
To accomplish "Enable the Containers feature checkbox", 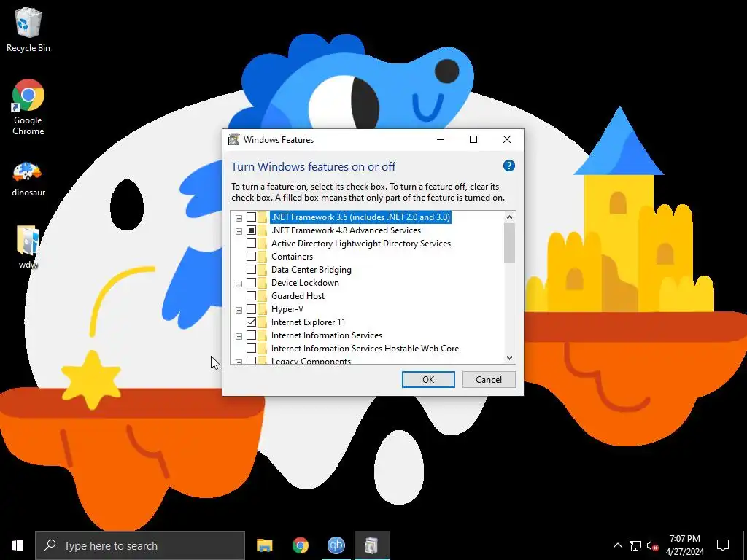I will click(251, 256).
